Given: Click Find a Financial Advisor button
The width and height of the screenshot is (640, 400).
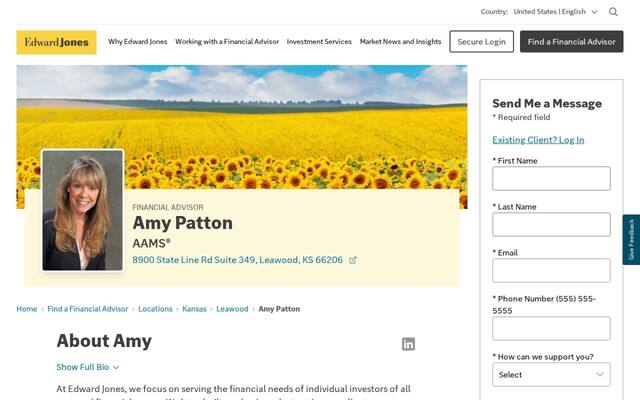Looking at the screenshot, I should click(x=571, y=42).
